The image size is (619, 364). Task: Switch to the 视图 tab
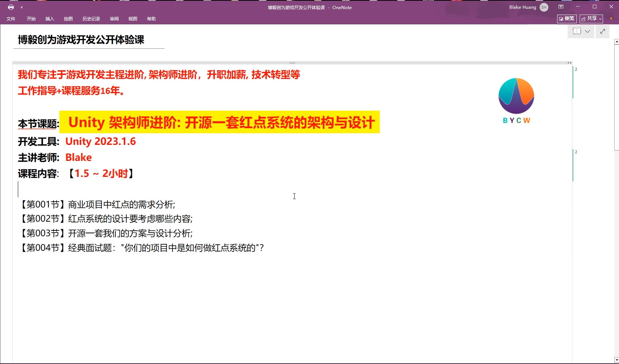click(133, 19)
